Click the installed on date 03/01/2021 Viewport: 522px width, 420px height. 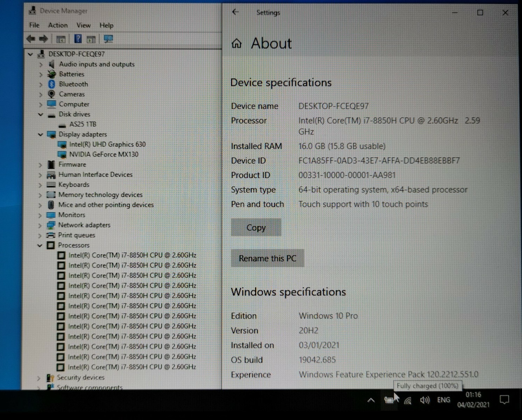point(319,345)
